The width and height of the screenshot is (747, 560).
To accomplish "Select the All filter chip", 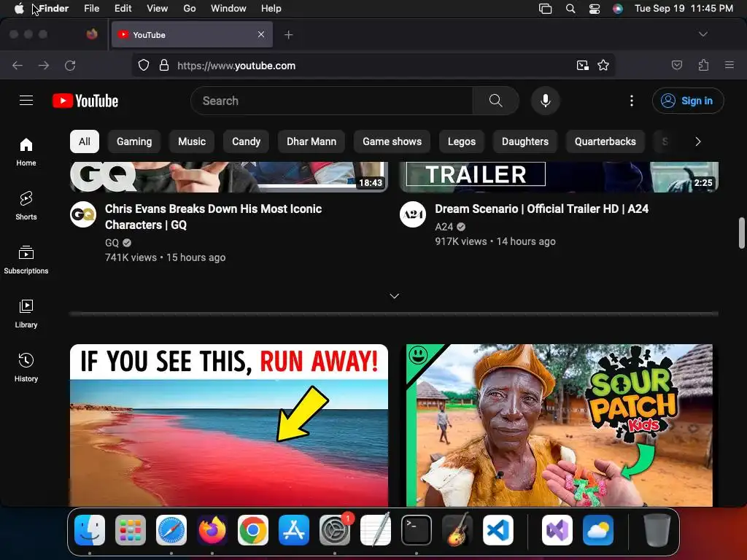I will pyautogui.click(x=85, y=141).
